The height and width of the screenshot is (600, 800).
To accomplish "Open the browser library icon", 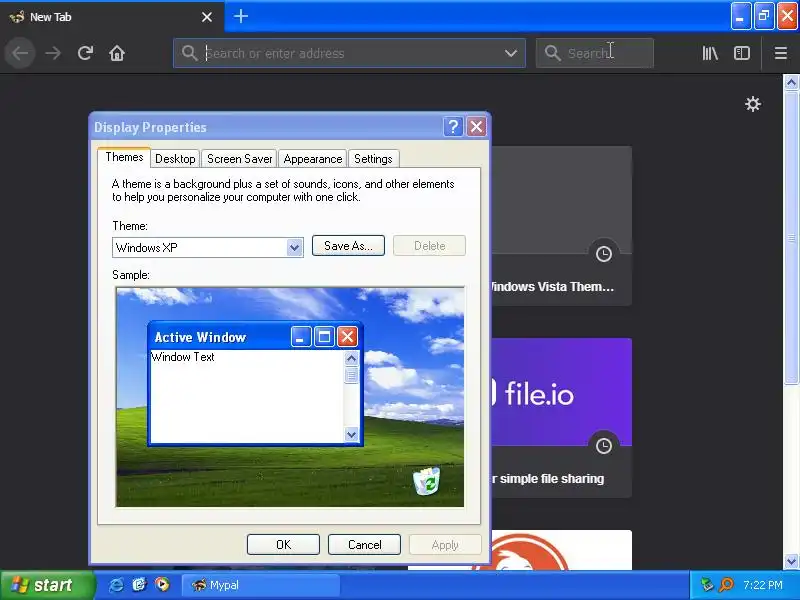I will click(710, 53).
